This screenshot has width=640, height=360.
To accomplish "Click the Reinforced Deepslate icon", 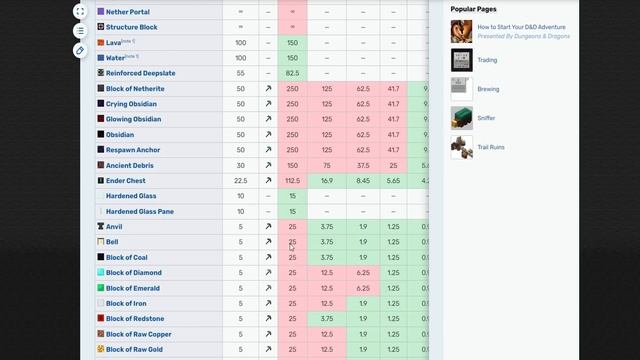I will click(x=101, y=73).
